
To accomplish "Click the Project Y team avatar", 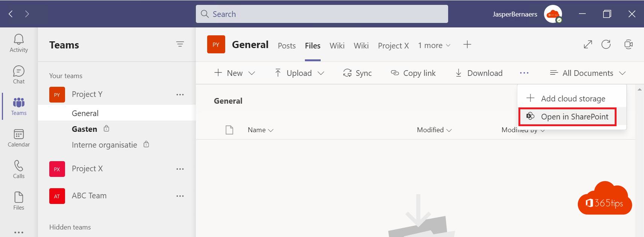I will click(x=57, y=95).
